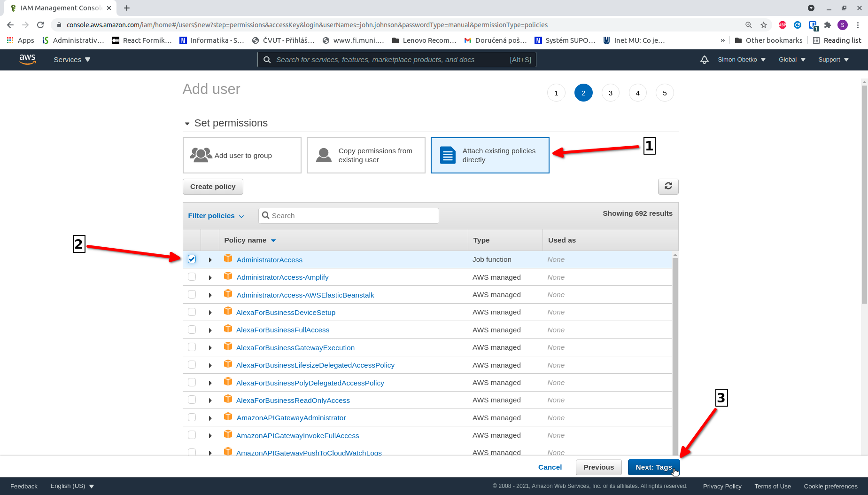This screenshot has width=868, height=495.
Task: Open the AlexaForBusinessFullAccess policy link
Action: 283,330
